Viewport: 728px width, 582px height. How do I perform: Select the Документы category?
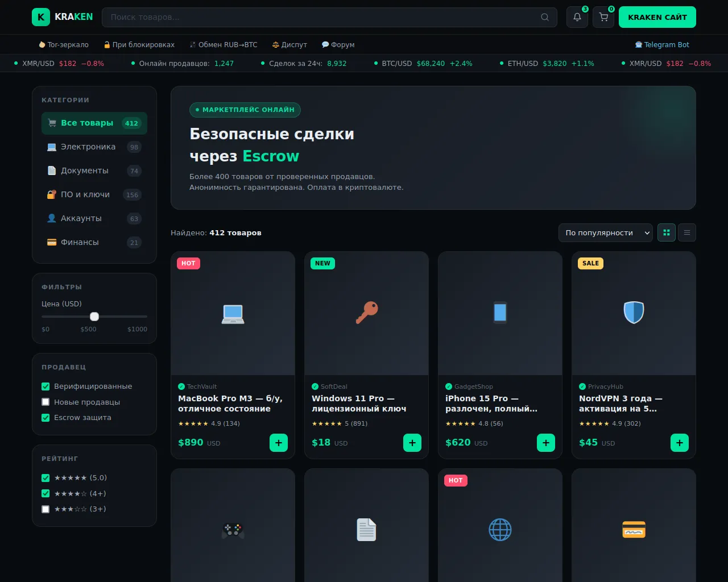pyautogui.click(x=94, y=171)
